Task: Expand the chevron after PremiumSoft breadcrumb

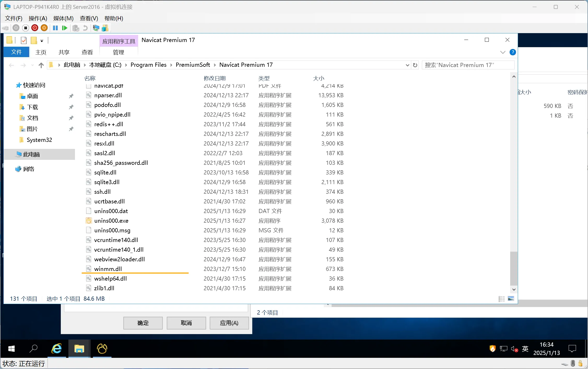Action: [x=215, y=65]
